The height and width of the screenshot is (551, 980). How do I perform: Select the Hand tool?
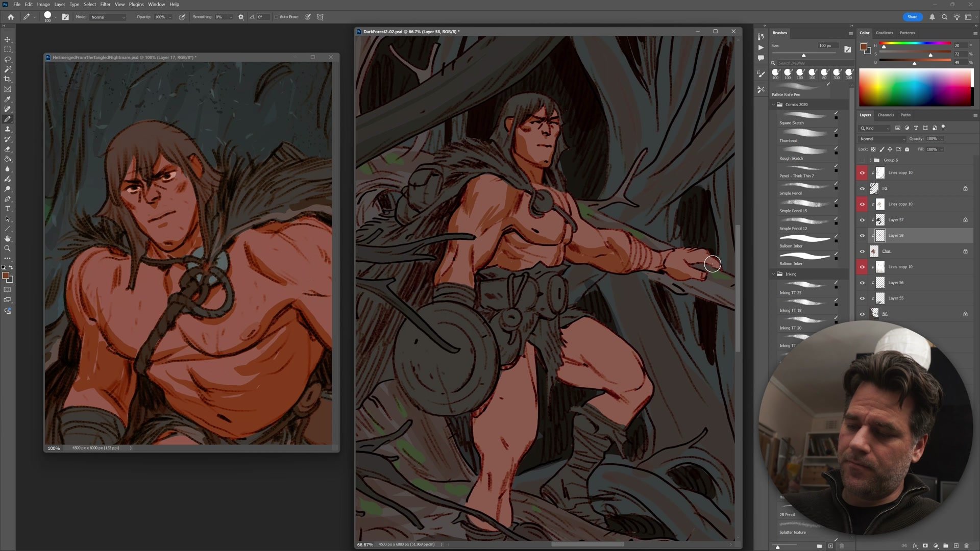click(x=7, y=238)
